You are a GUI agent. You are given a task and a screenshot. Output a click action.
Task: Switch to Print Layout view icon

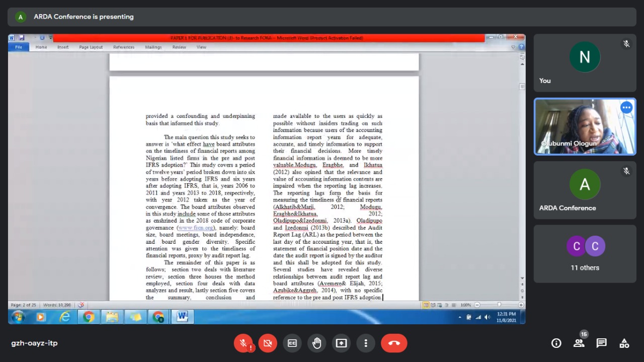[426, 305]
